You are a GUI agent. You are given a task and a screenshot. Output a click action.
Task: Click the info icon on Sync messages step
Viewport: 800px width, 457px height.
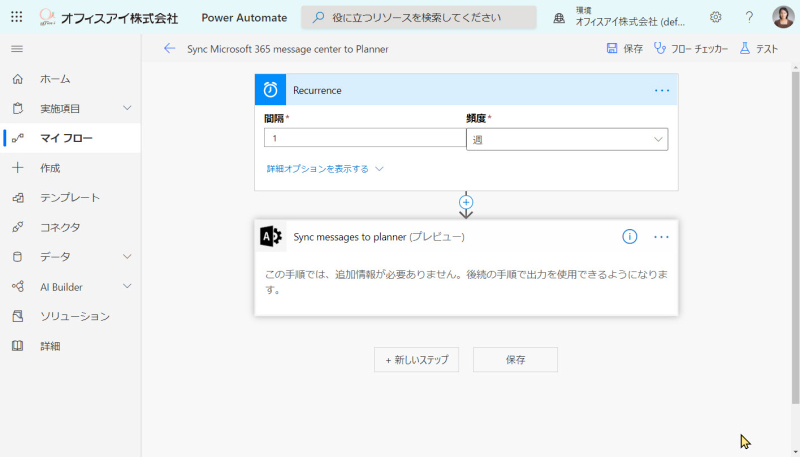click(630, 237)
